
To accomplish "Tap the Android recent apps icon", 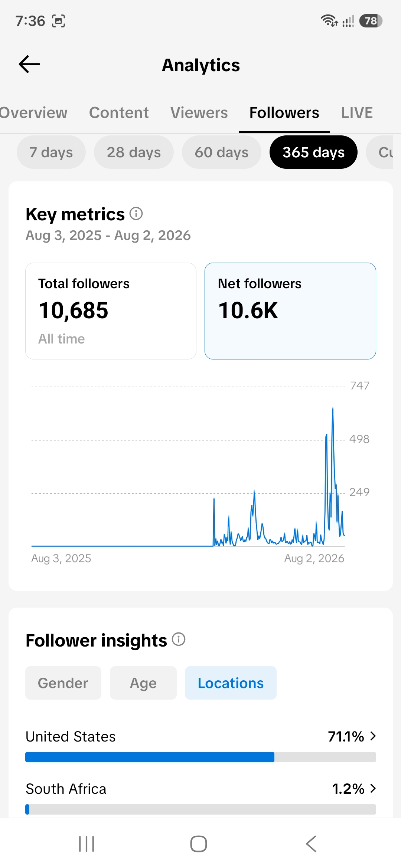I will [87, 844].
